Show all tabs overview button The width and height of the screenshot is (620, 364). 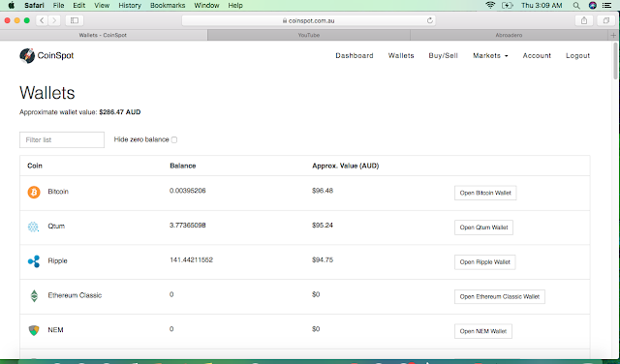click(x=605, y=20)
